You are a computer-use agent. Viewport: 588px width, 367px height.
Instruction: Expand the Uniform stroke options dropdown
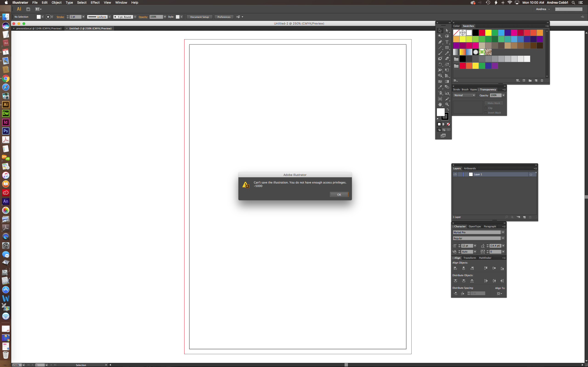point(110,17)
